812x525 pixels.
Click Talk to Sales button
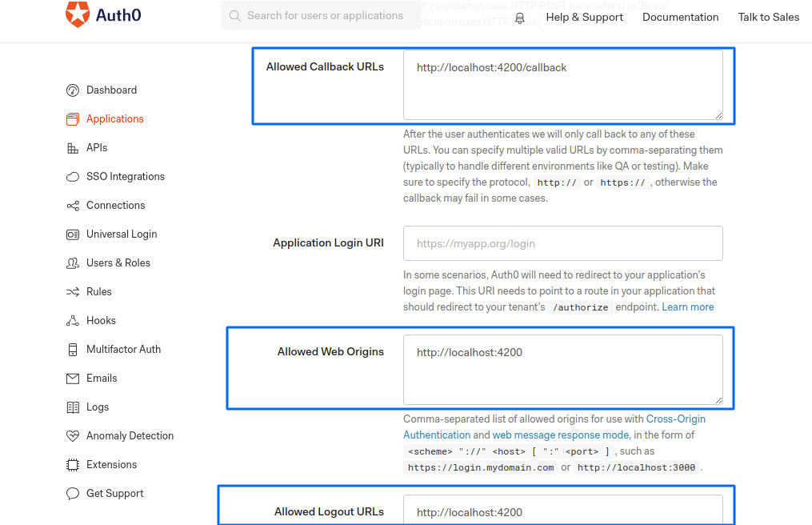[768, 17]
